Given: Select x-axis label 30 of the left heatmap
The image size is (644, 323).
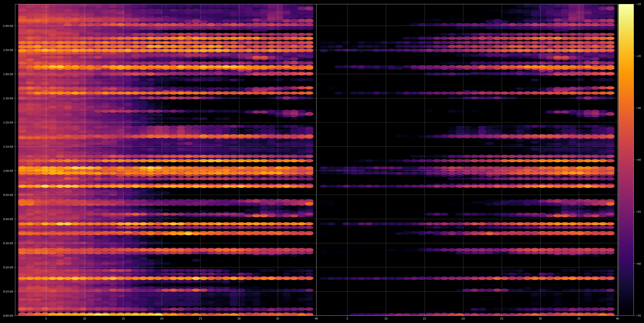Looking at the screenshot, I should [239, 319].
